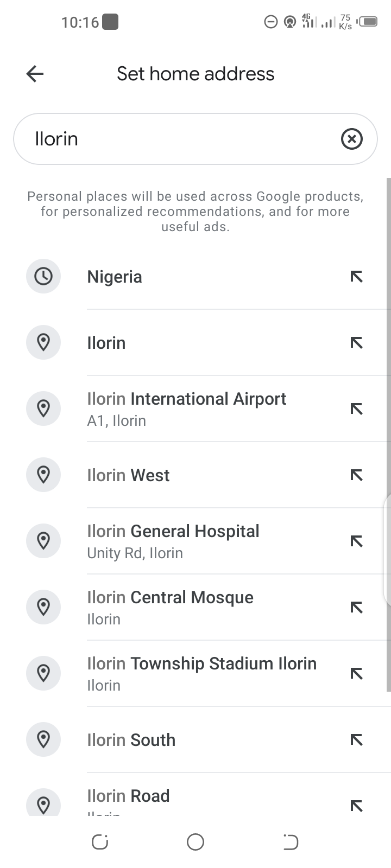Pick Ilorin General Hospital on Unity Rd

[173, 541]
